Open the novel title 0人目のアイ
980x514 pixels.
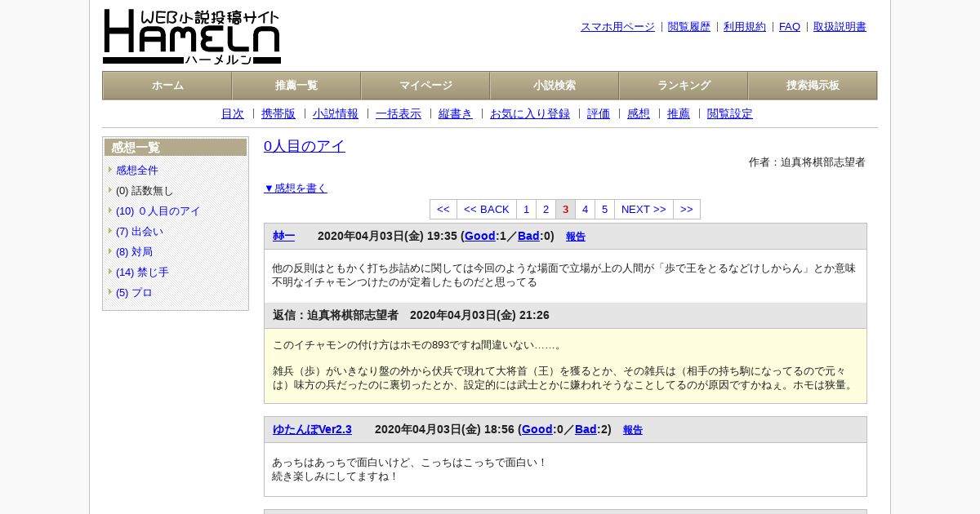[305, 146]
